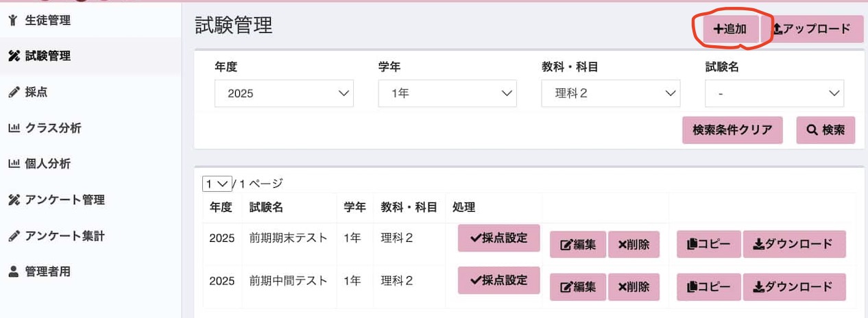868x318 pixels.
Task: Delete the 前期期末テスト exam row
Action: pos(634,244)
